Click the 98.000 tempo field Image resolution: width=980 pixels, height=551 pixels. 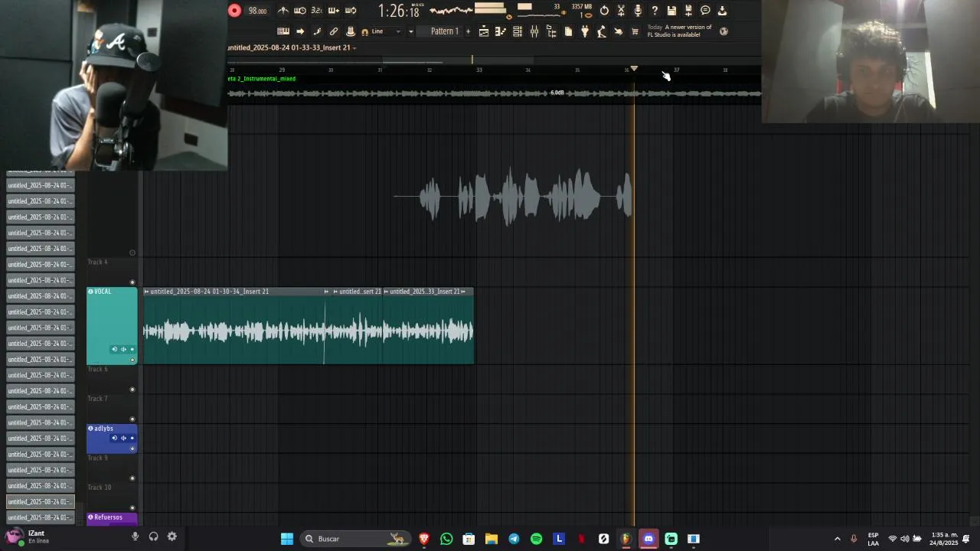258,11
